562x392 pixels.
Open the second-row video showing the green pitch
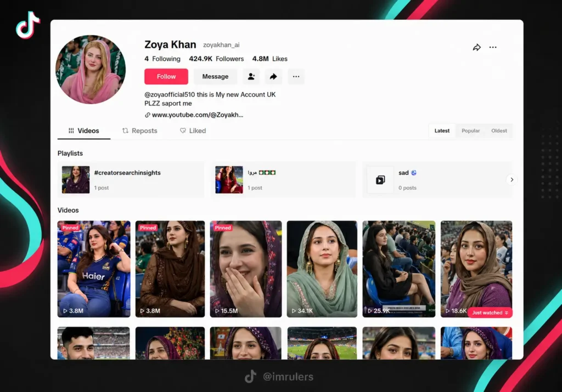(322, 343)
